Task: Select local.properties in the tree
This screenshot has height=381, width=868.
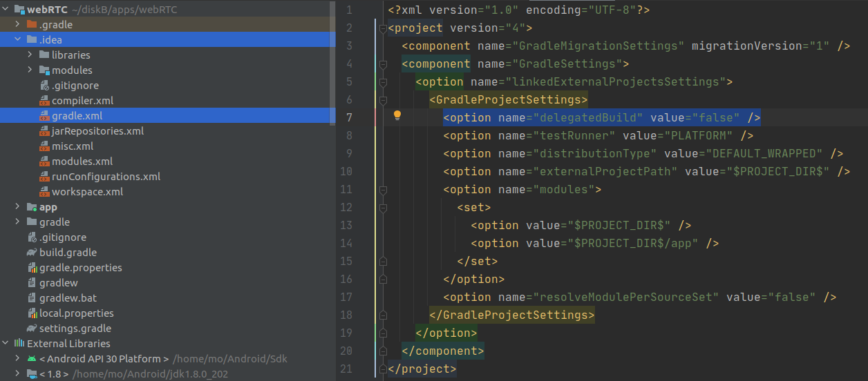Action: coord(77,313)
